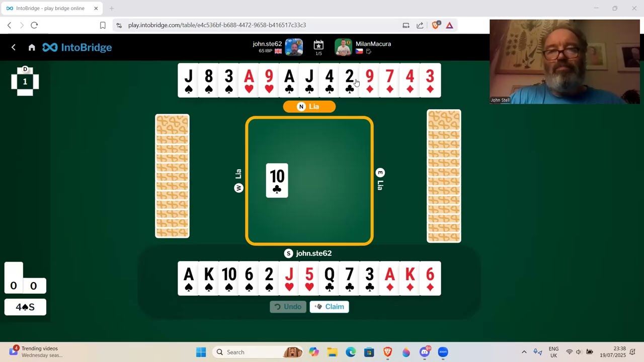Go back using the IntoBridge back arrow
Screen dimensions: 644x362
point(14,47)
